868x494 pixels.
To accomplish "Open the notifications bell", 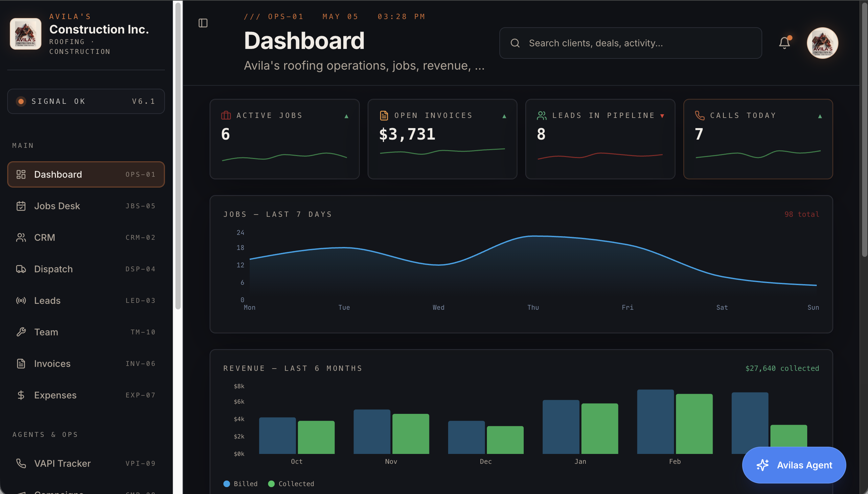I will (x=784, y=43).
